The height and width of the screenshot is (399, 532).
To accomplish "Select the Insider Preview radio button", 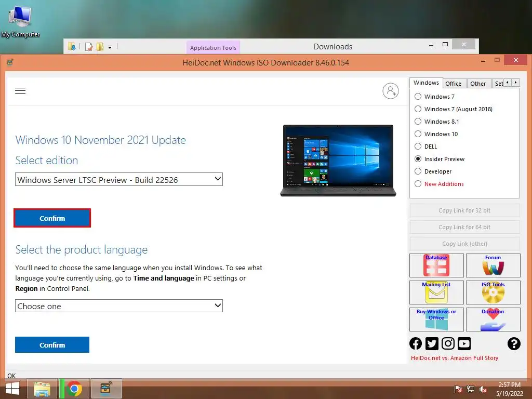I will [418, 159].
